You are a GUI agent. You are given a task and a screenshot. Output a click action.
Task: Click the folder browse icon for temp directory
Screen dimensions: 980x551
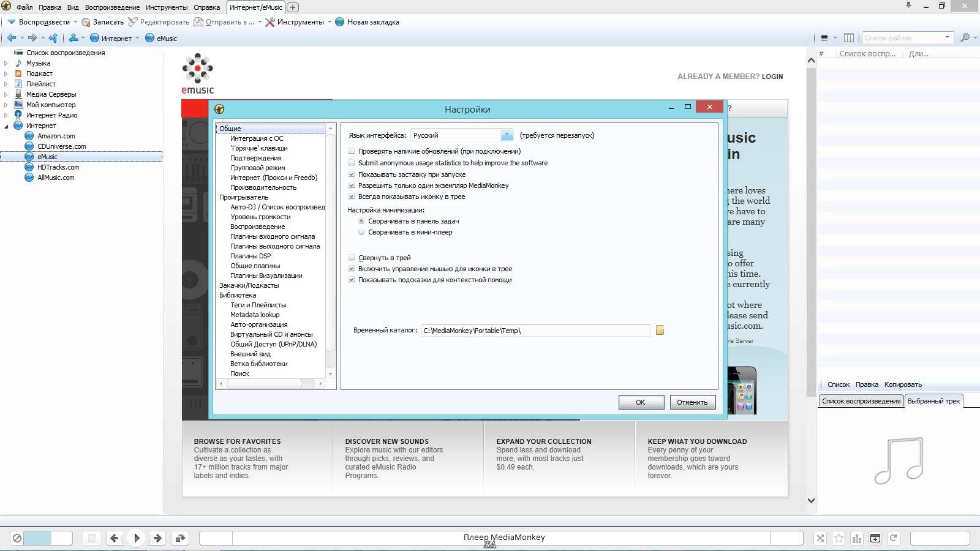660,330
